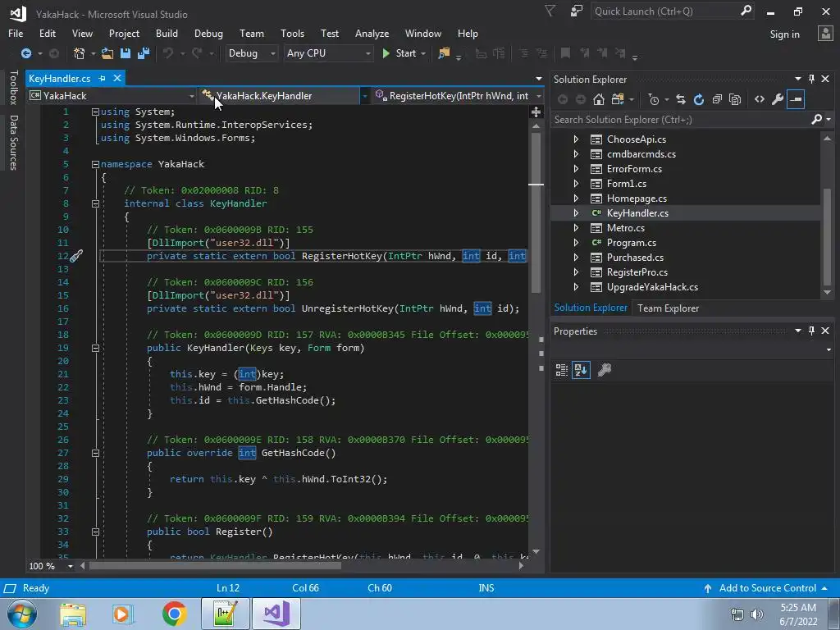This screenshot has width=840, height=630.
Task: Collapse the using directives block
Action: [x=95, y=112]
